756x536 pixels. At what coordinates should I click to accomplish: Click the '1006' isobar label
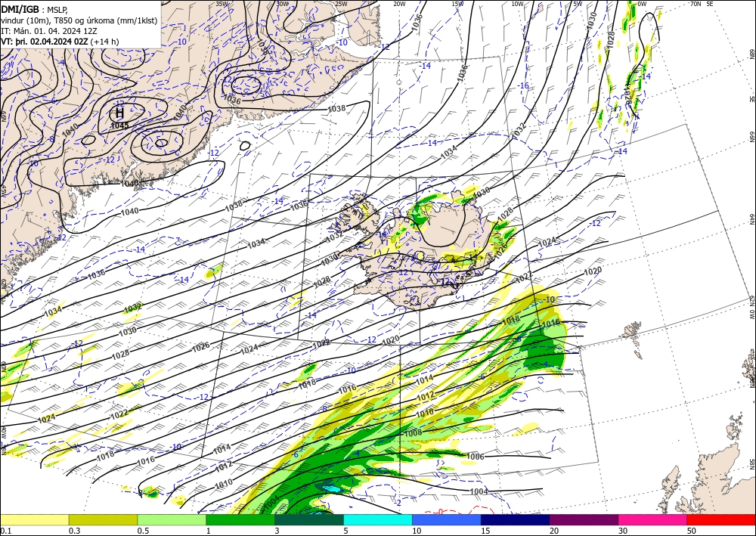(x=476, y=457)
